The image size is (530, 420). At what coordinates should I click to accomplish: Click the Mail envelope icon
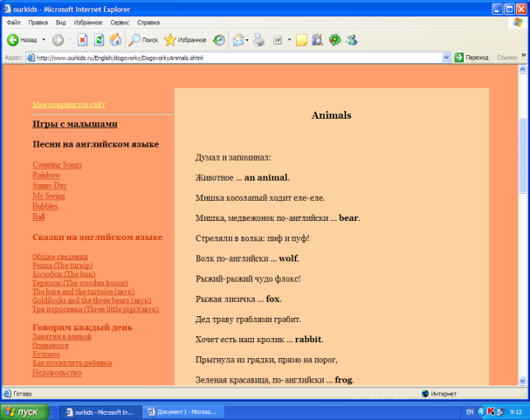coord(238,40)
